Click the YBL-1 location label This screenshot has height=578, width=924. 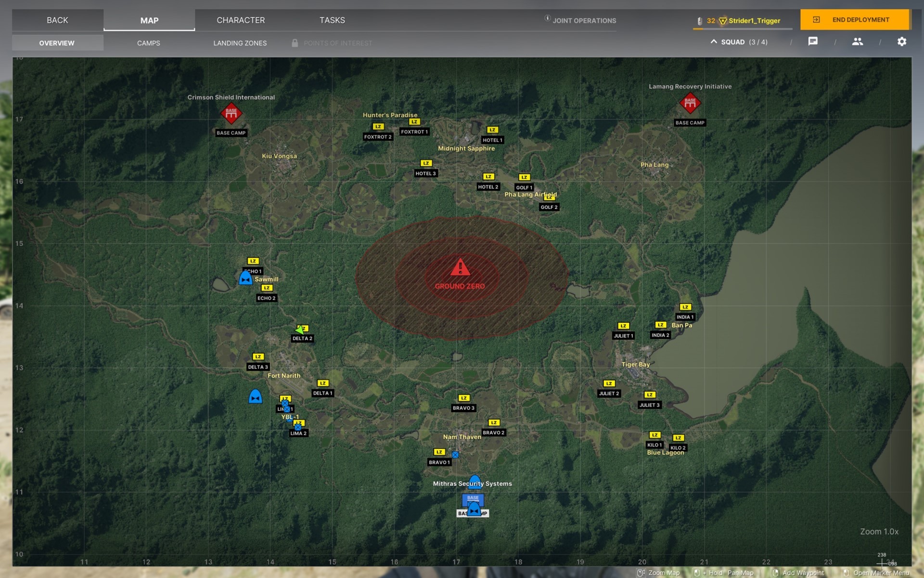[x=290, y=417]
